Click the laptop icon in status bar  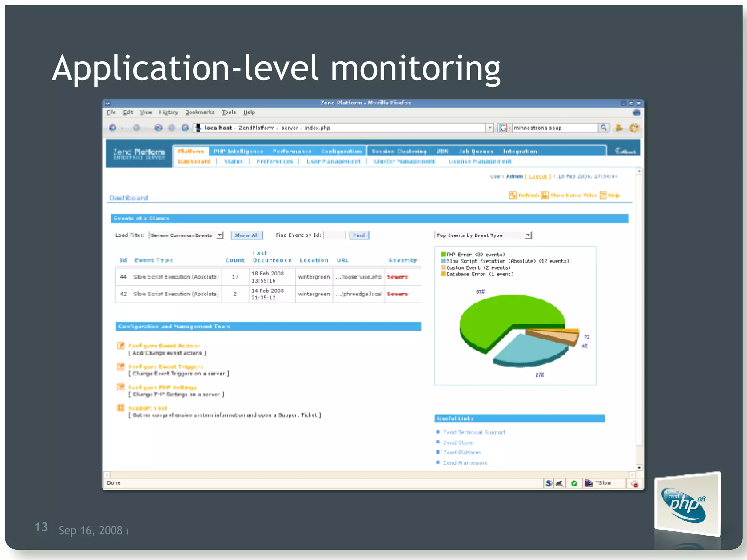pyautogui.click(x=559, y=483)
